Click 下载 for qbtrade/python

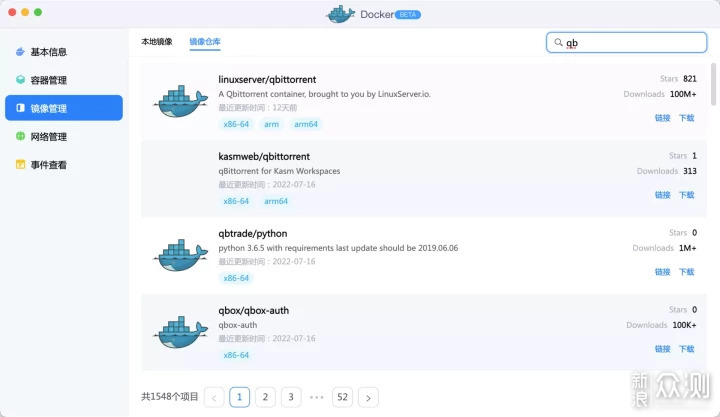[x=686, y=272]
